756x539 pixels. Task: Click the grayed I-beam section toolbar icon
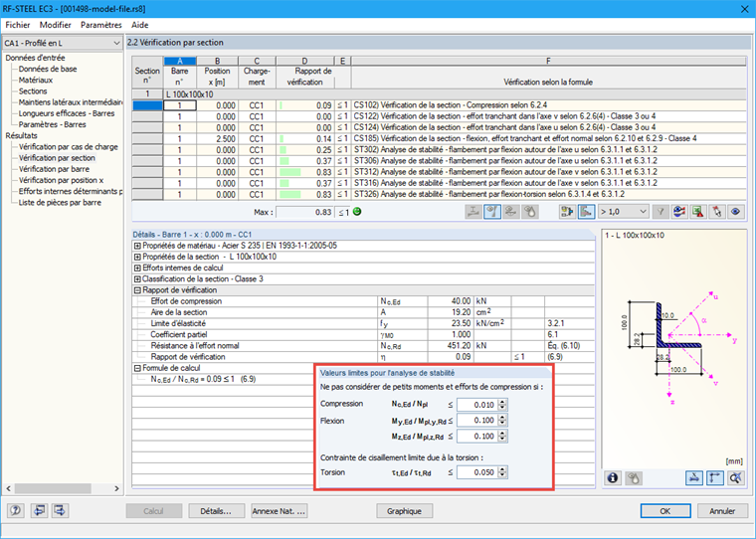point(473,212)
